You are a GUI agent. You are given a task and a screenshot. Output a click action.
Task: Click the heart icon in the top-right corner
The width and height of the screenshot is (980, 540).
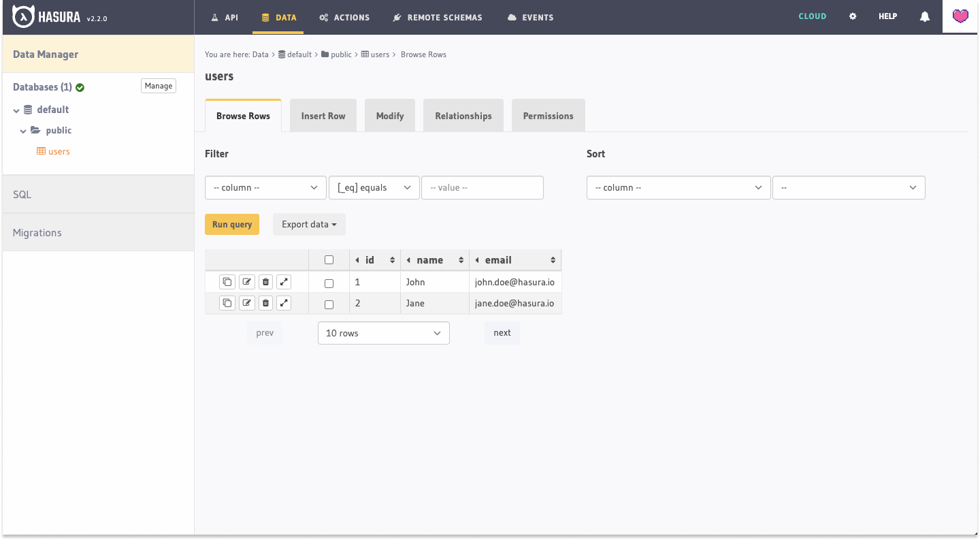point(960,16)
